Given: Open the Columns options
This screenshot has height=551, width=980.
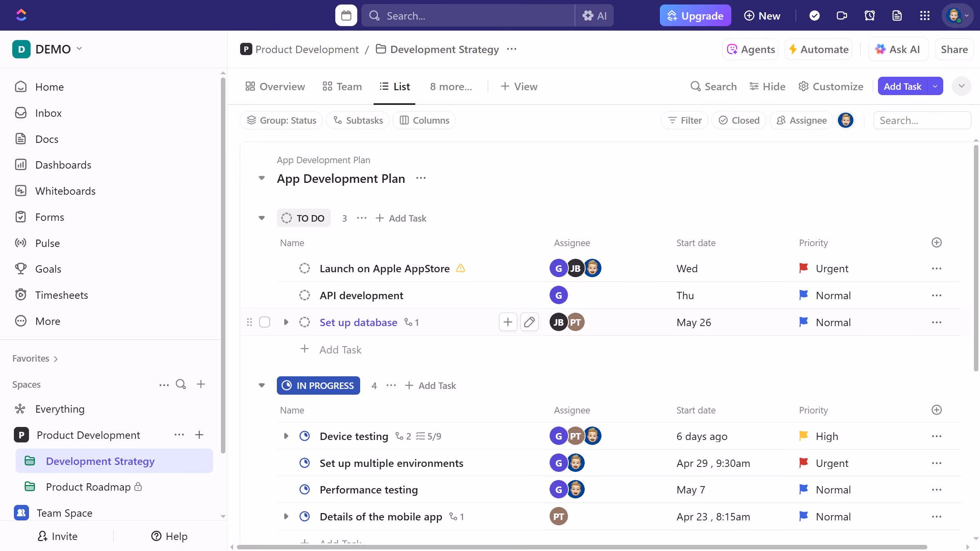Looking at the screenshot, I should point(424,120).
